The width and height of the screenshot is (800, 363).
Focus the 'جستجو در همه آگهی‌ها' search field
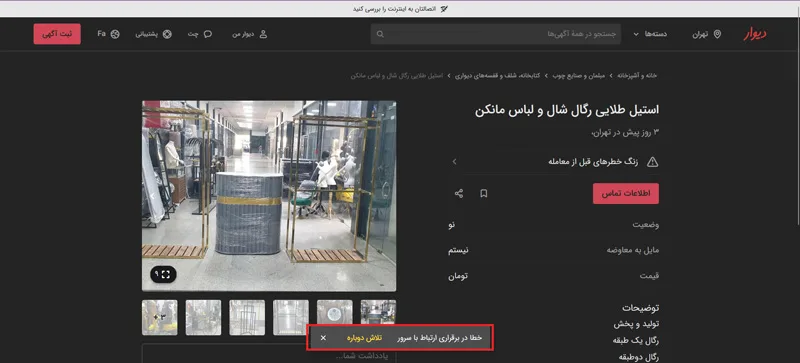496,34
